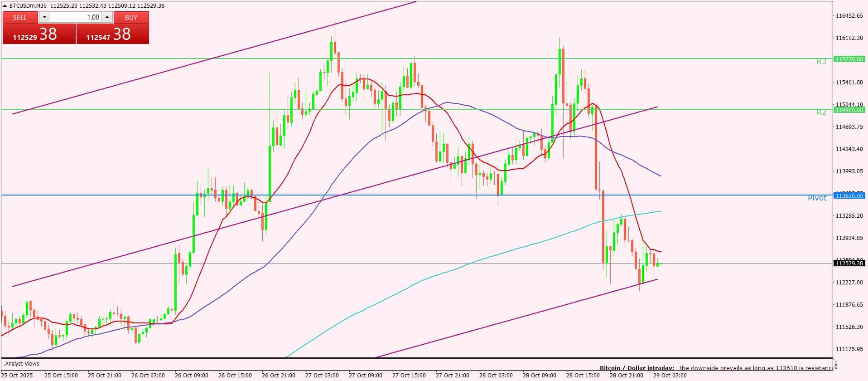The width and height of the screenshot is (868, 381).
Task: Click the 28 Oct 03:00 time label
Action: click(496, 376)
